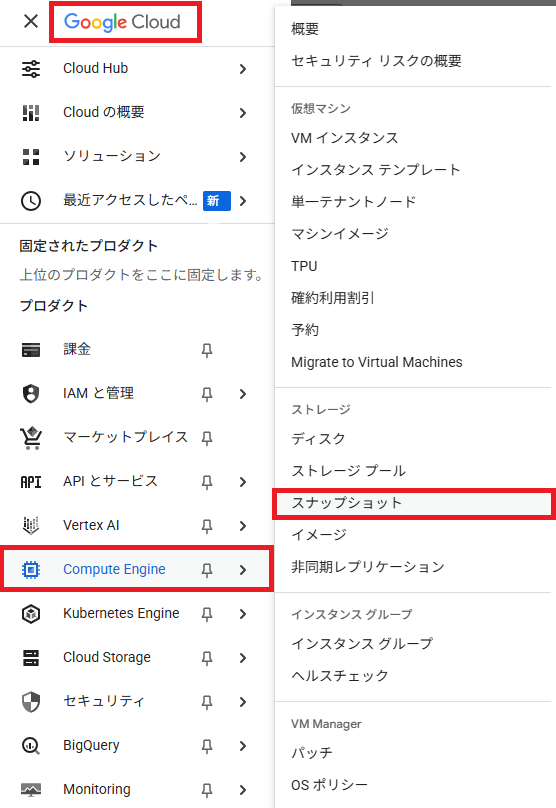This screenshot has width=556, height=808.
Task: Open the TPU entry
Action: (304, 266)
